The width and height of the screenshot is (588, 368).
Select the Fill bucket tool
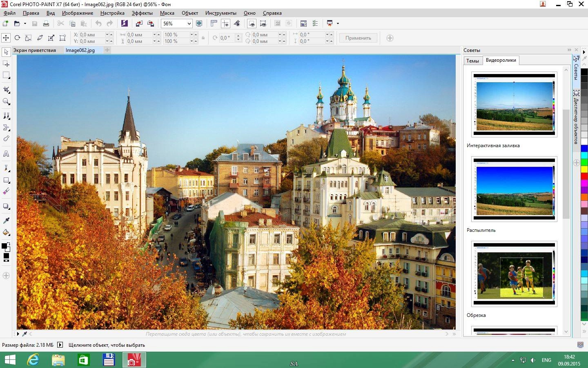coord(6,232)
